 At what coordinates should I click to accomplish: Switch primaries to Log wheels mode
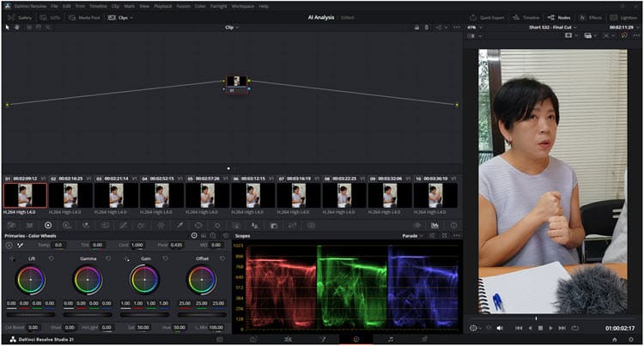point(213,235)
